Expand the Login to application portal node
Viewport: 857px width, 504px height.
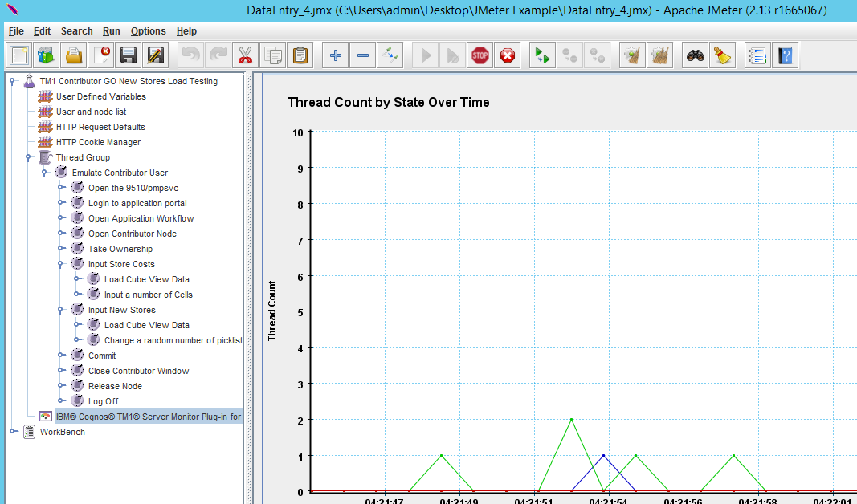click(61, 202)
